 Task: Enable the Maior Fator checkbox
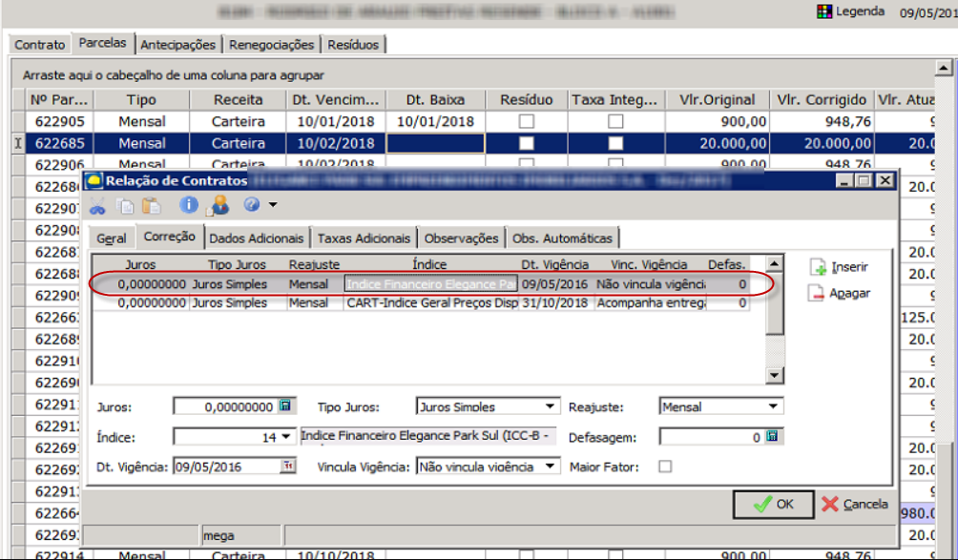[x=665, y=467]
